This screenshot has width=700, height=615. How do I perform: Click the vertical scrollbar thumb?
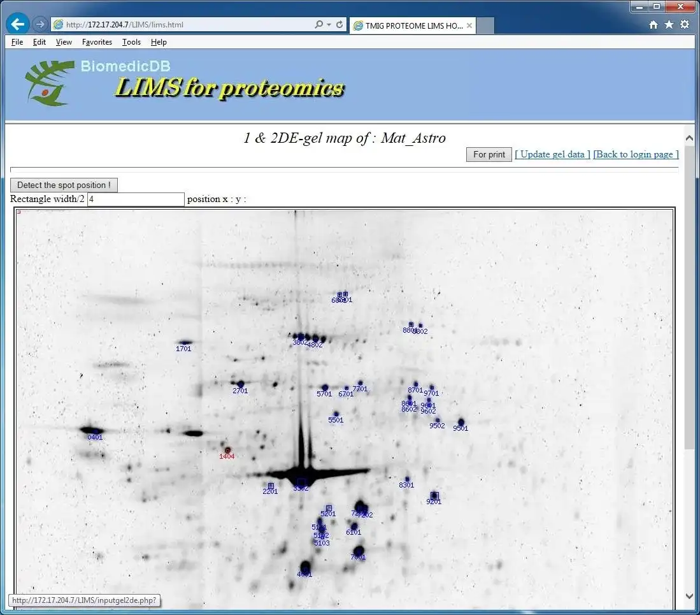(689, 297)
